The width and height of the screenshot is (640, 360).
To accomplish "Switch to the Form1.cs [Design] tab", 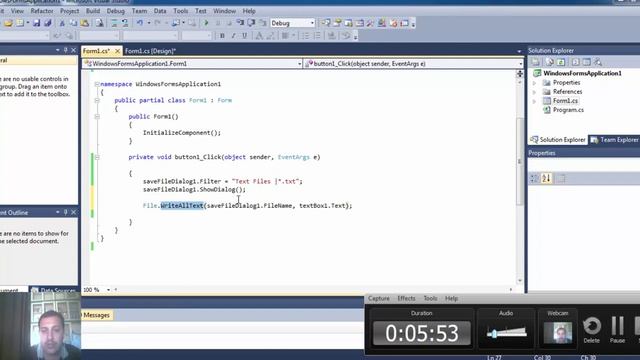I will click(150, 51).
